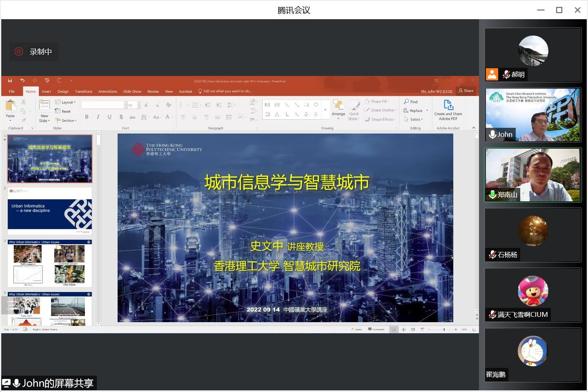Click the Save icon in PowerPoint title bar

(x=10, y=80)
